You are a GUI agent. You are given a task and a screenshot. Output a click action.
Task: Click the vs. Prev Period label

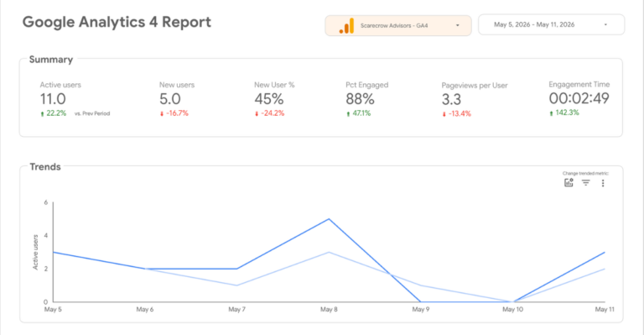92,113
